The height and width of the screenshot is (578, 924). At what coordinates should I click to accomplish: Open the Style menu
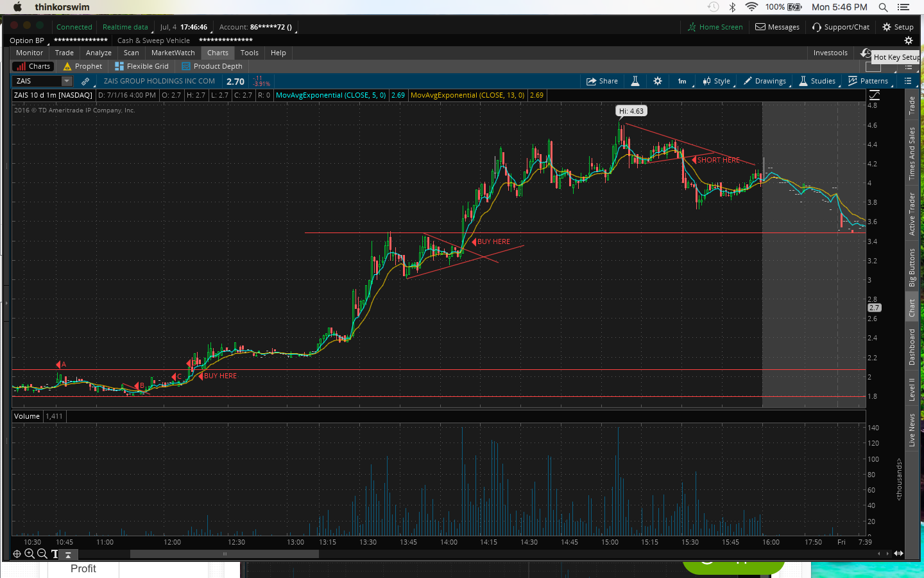[717, 81]
